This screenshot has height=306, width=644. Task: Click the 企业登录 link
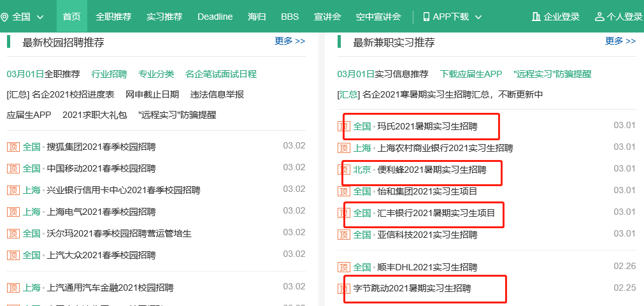coord(561,17)
